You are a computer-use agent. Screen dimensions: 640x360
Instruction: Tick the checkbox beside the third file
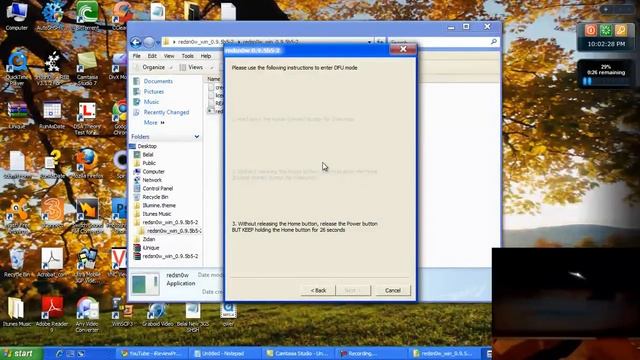coord(211,103)
